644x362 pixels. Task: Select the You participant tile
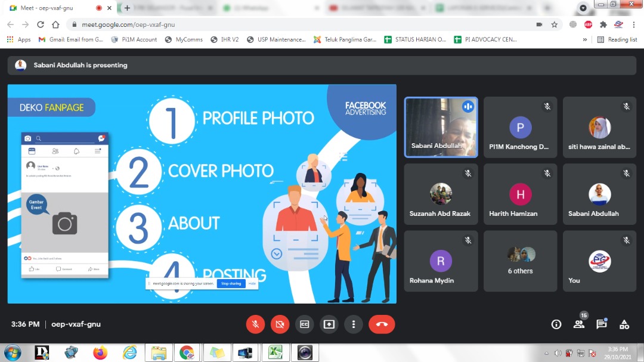click(599, 261)
